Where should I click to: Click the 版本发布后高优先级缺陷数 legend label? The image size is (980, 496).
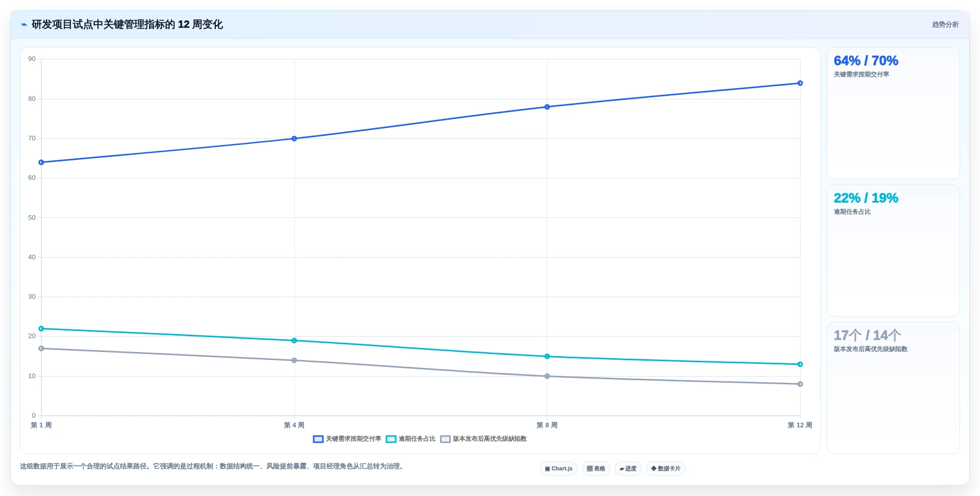pyautogui.click(x=490, y=439)
